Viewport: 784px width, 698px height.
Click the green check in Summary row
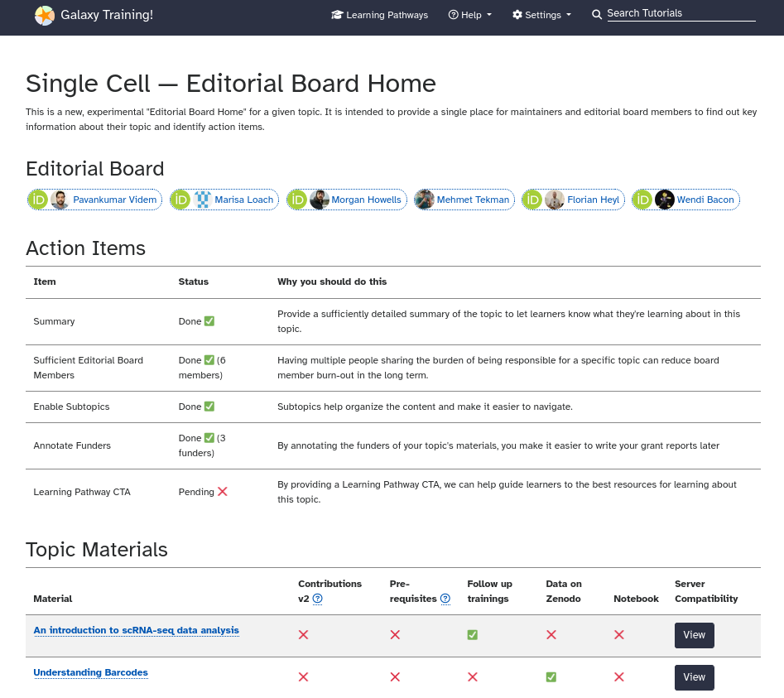tap(209, 321)
